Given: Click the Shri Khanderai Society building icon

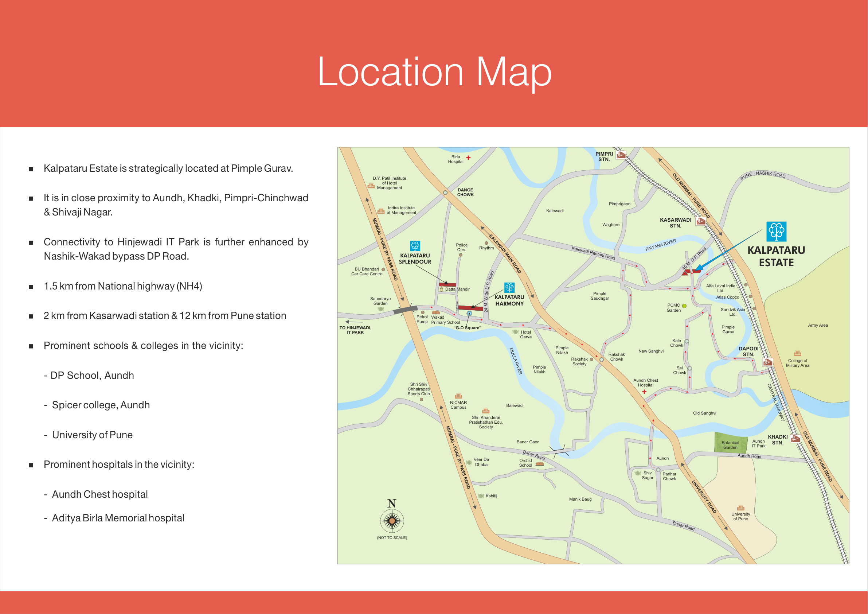Looking at the screenshot, I should click(x=486, y=411).
